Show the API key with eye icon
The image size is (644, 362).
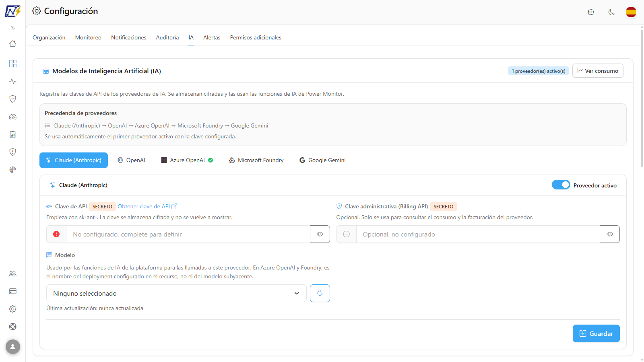(320, 234)
